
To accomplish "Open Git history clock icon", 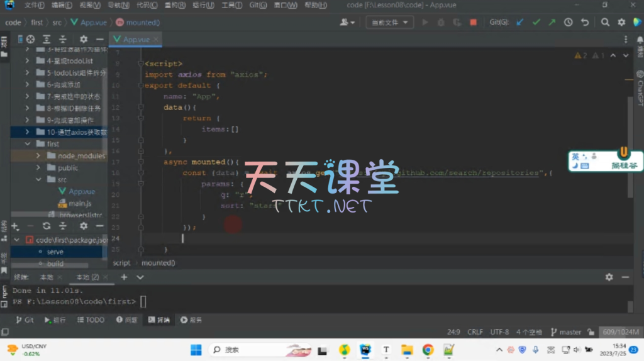I will click(568, 22).
